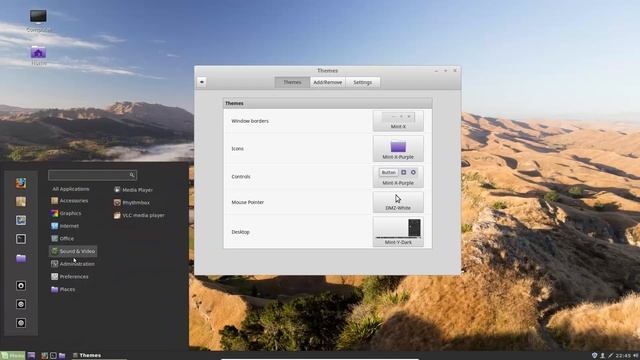This screenshot has width=640, height=360.
Task: Click the back arrow in Themes window
Action: pos(202,82)
